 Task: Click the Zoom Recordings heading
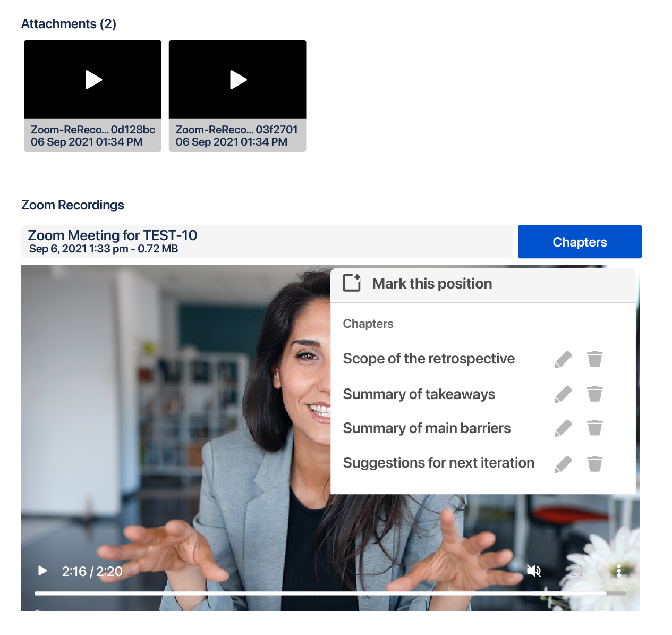point(73,205)
